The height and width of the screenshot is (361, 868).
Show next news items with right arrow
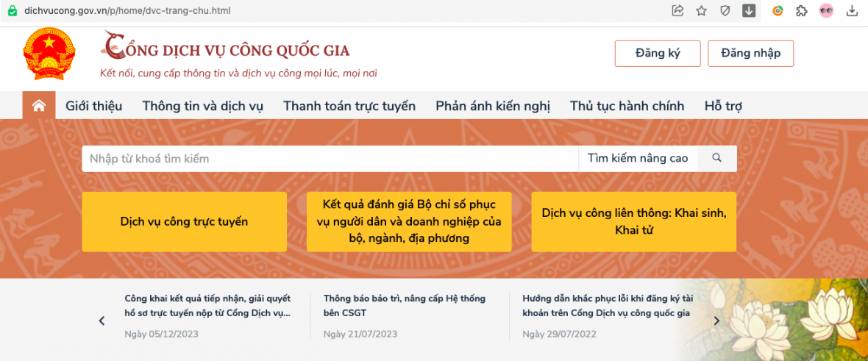tap(716, 321)
